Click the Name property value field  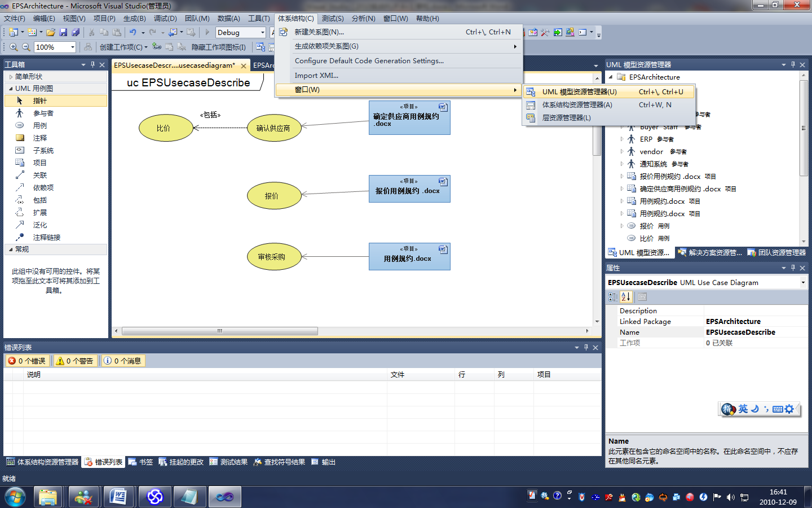click(x=756, y=332)
